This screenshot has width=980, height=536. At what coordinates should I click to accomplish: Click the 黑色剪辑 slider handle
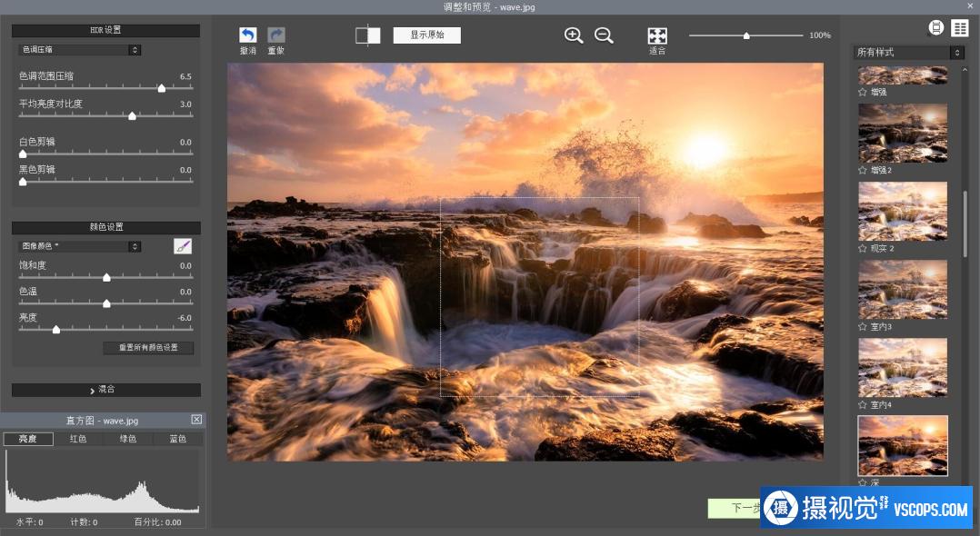click(x=23, y=182)
